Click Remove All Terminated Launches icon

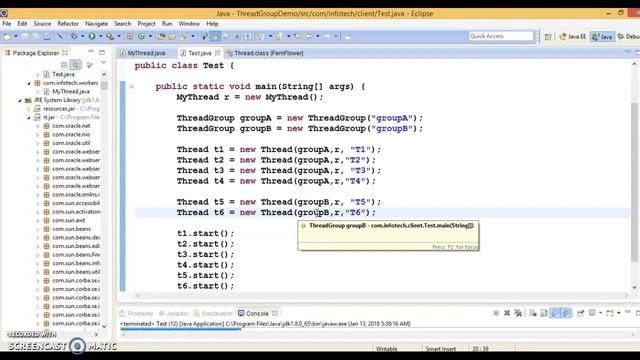click(x=518, y=313)
